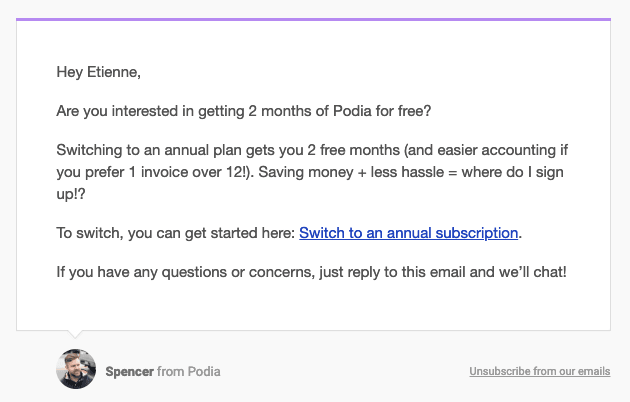
Task: Click the 'from Podia' text beside Spencer
Action: 188,371
